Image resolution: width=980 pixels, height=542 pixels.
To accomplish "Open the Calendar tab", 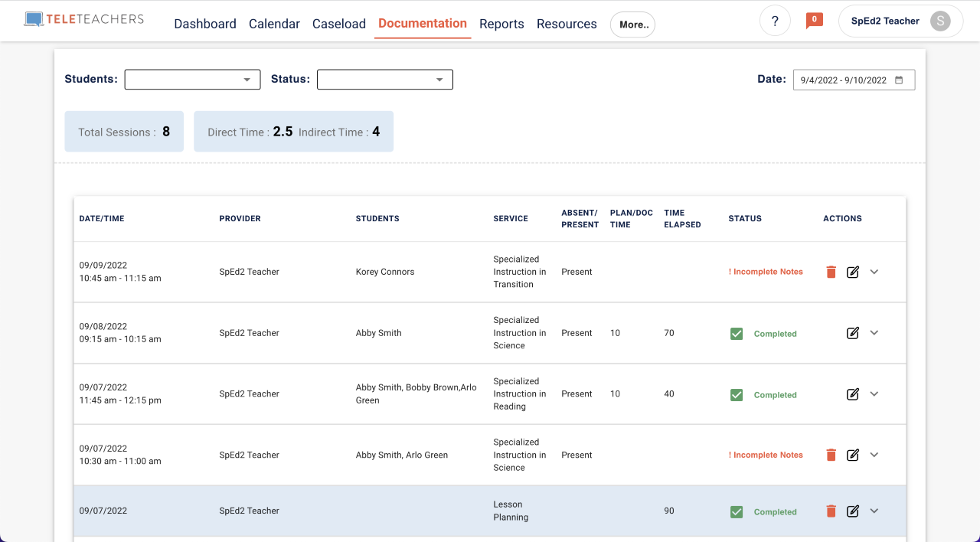I will [274, 24].
